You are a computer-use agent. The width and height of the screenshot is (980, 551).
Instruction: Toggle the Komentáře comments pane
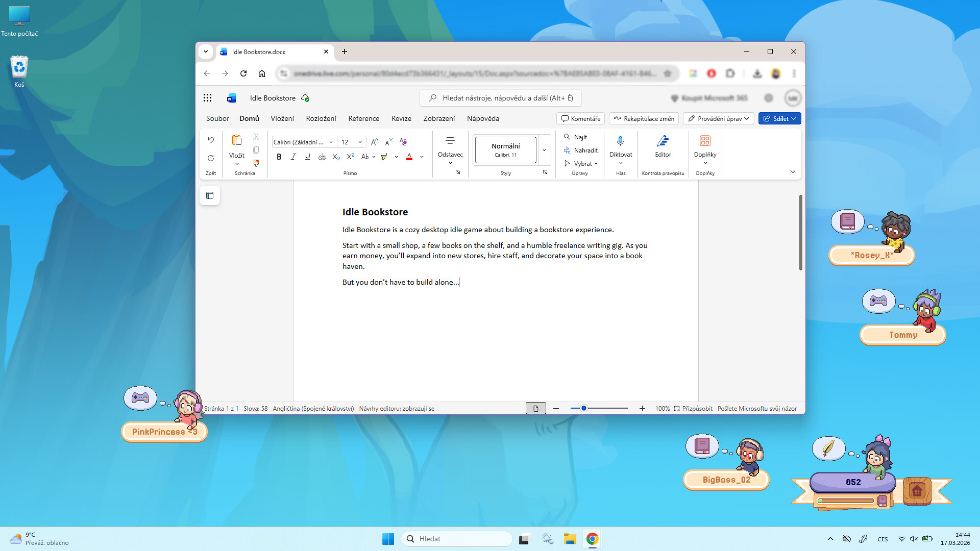(x=580, y=118)
